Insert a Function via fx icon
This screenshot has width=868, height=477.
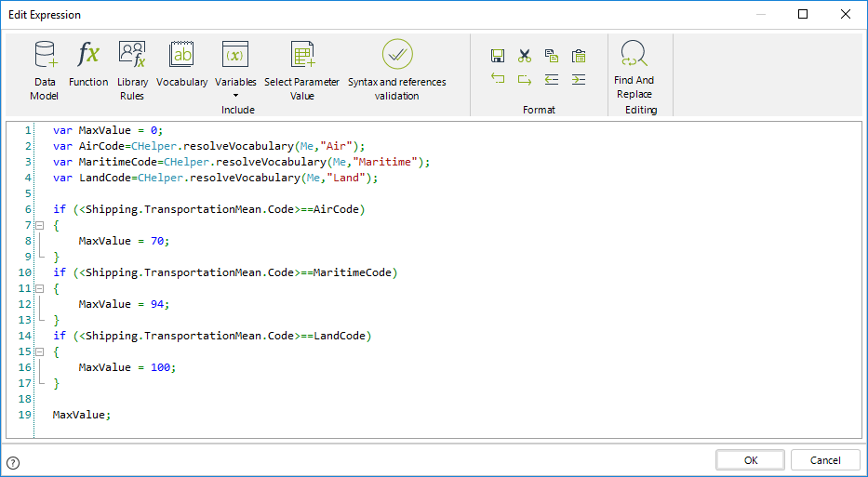(x=88, y=63)
